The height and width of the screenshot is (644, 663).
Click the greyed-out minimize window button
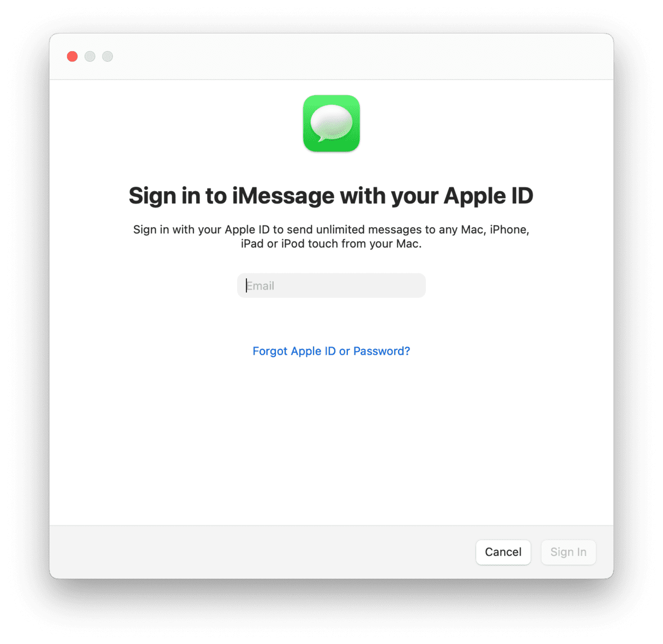pos(90,56)
